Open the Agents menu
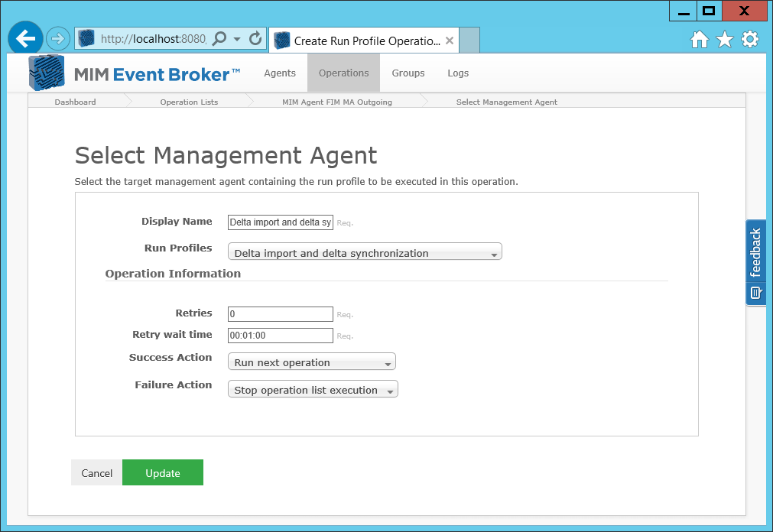 pyautogui.click(x=280, y=73)
